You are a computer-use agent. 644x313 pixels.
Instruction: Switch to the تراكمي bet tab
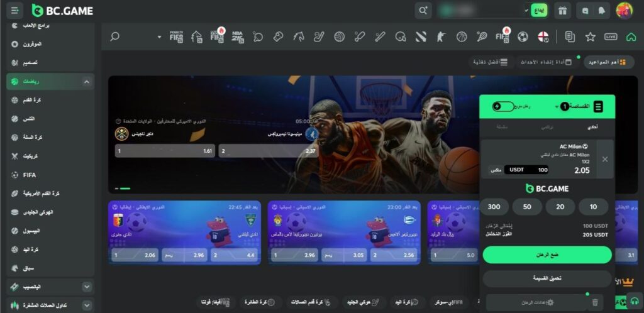(x=547, y=126)
